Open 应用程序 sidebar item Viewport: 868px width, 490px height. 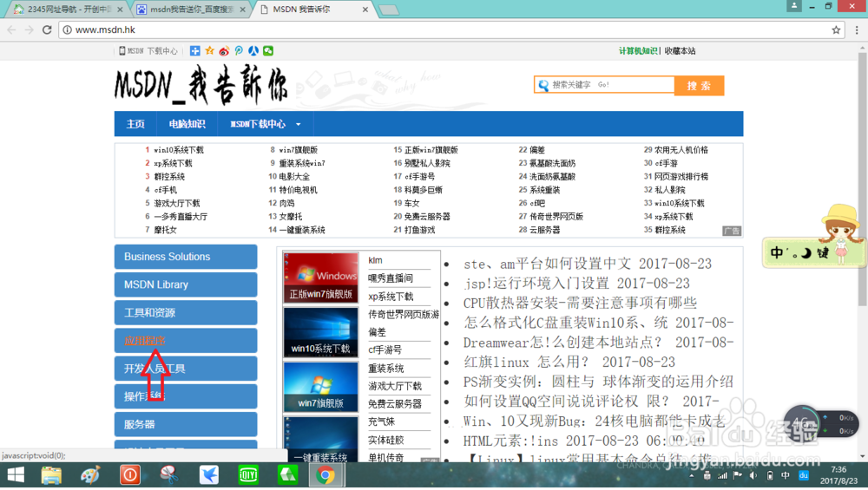(186, 341)
